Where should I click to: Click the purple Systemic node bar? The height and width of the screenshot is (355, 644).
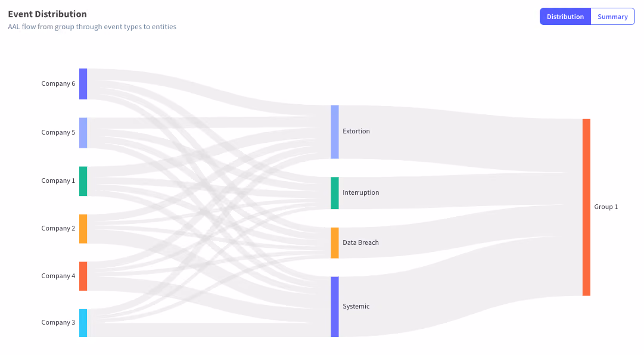coord(335,307)
